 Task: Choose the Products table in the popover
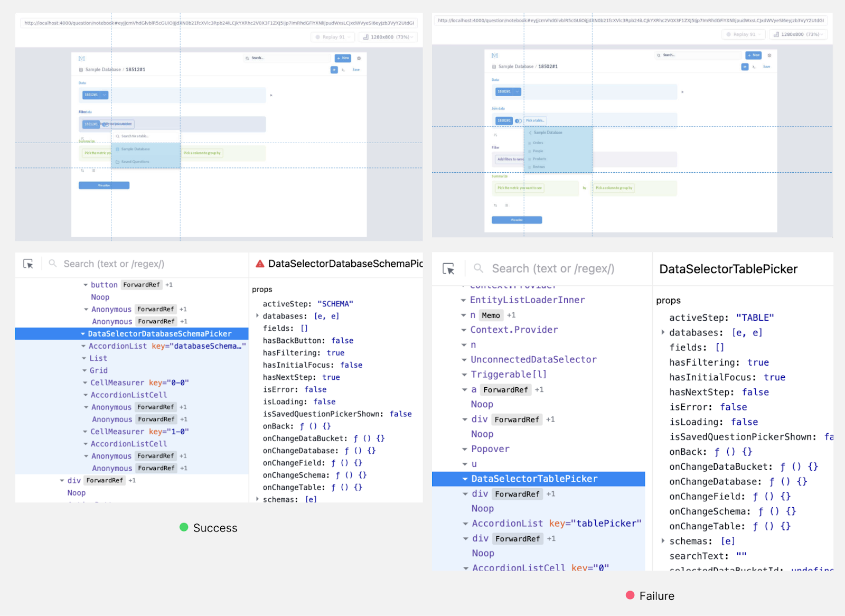coord(558,159)
